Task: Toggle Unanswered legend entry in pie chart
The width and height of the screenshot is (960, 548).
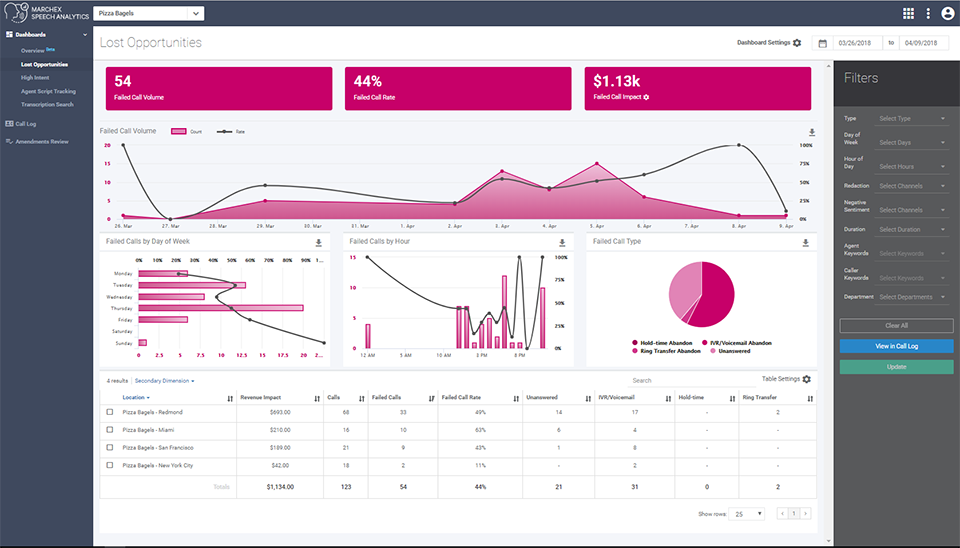Action: pos(730,351)
